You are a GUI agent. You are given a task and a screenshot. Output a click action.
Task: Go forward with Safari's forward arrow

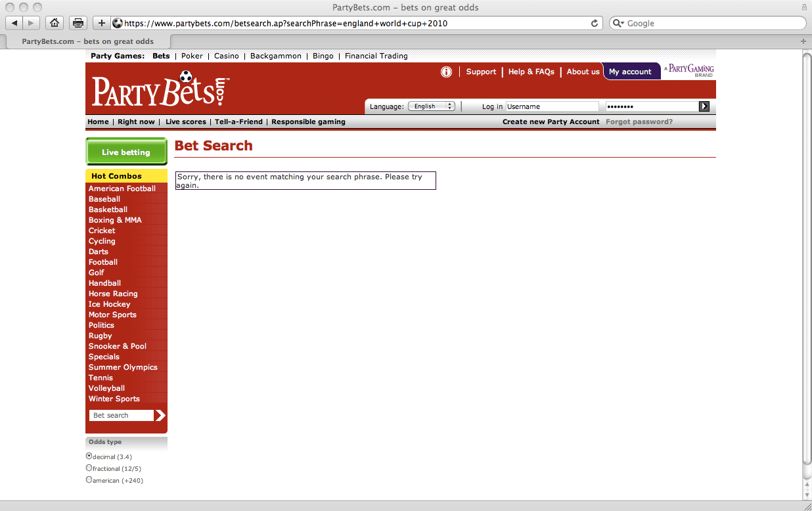tap(32, 23)
